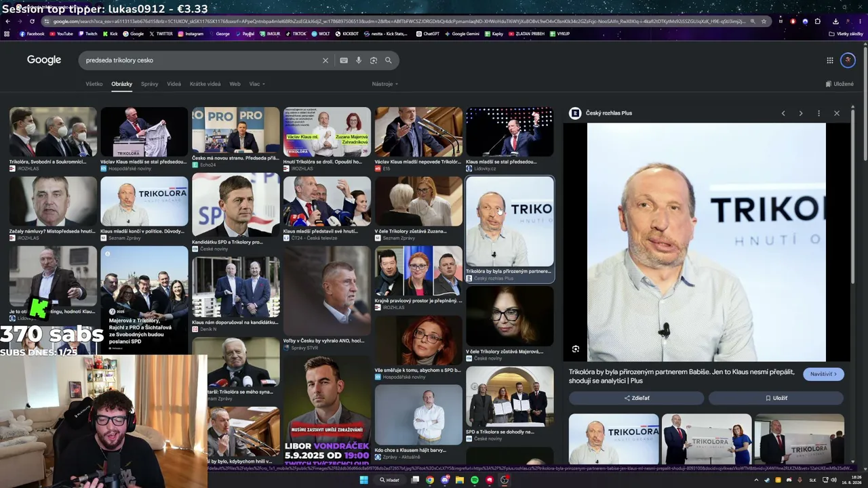The width and height of the screenshot is (868, 488).
Task: Switch to the Videá results tab
Action: (174, 84)
